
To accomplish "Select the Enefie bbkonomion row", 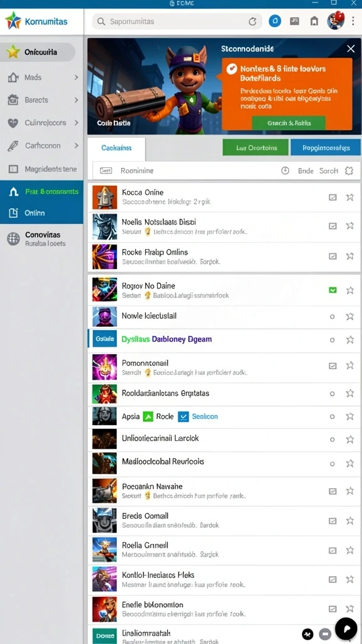I will tap(224, 609).
